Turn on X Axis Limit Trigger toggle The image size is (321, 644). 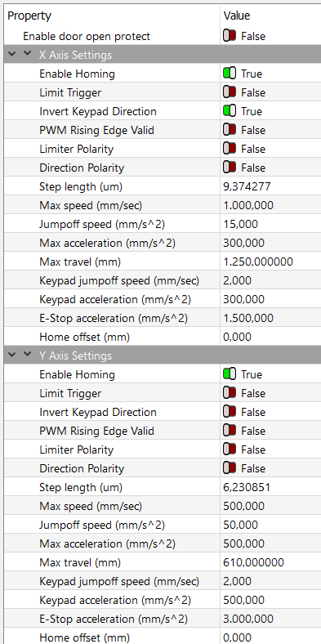pos(230,92)
